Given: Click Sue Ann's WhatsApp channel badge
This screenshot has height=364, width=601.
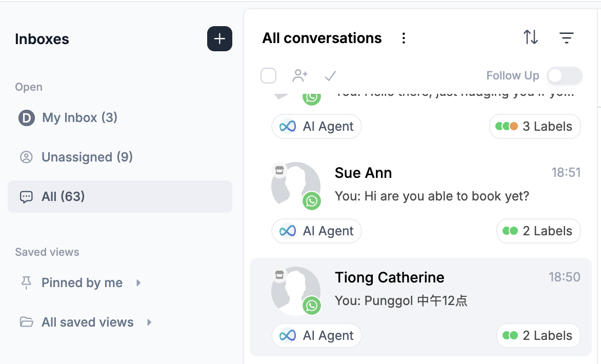Looking at the screenshot, I should coord(312,201).
